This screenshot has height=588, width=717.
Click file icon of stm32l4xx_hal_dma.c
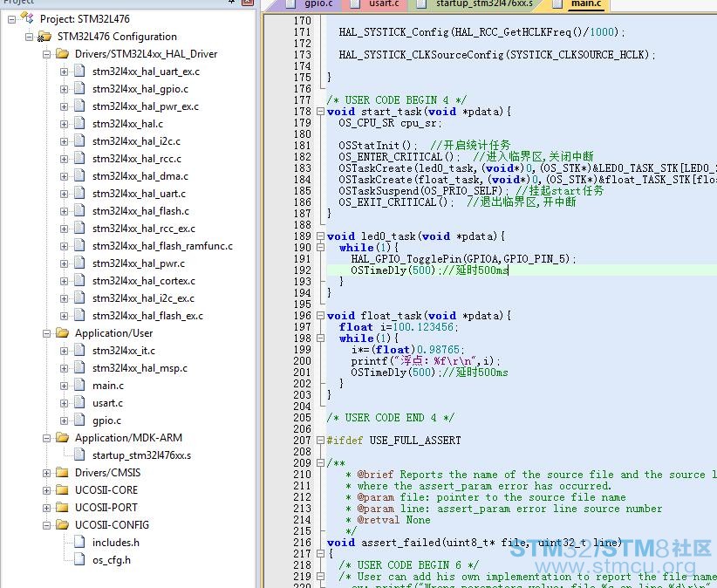click(x=79, y=175)
